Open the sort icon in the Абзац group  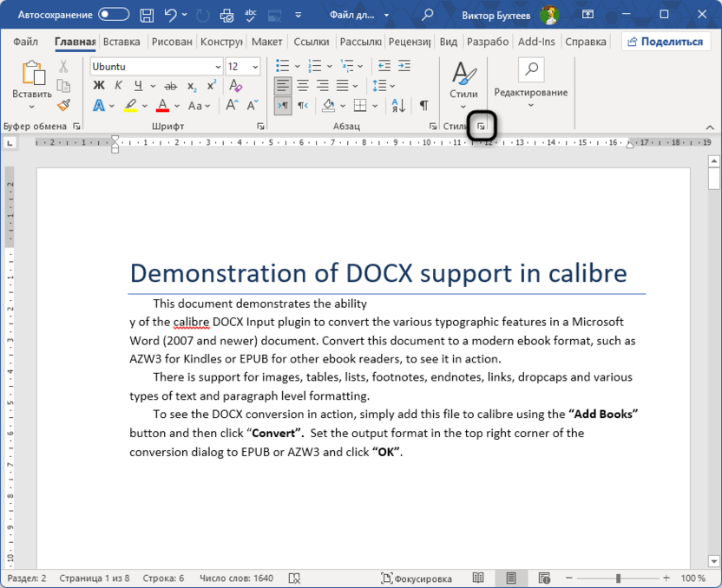(397, 105)
